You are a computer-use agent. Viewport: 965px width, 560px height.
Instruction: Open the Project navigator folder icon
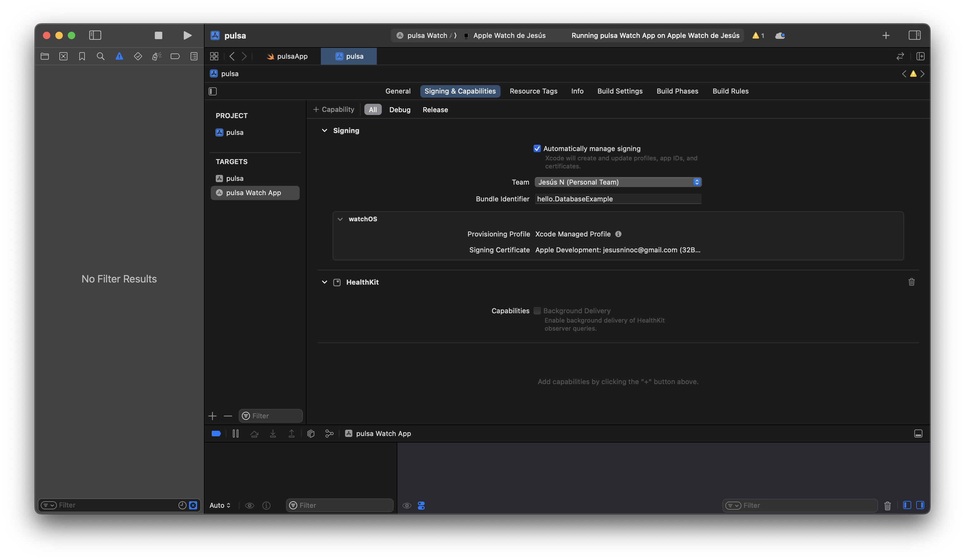click(45, 56)
